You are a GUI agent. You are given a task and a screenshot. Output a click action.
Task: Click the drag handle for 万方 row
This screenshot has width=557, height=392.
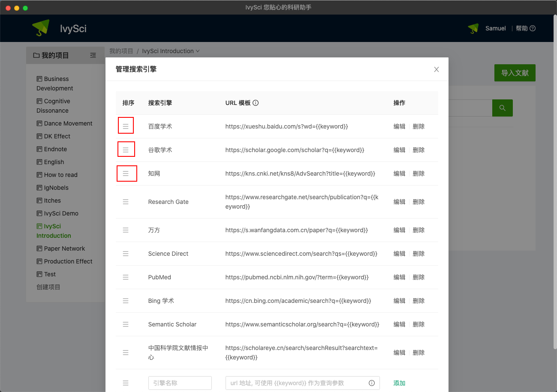pos(126,230)
